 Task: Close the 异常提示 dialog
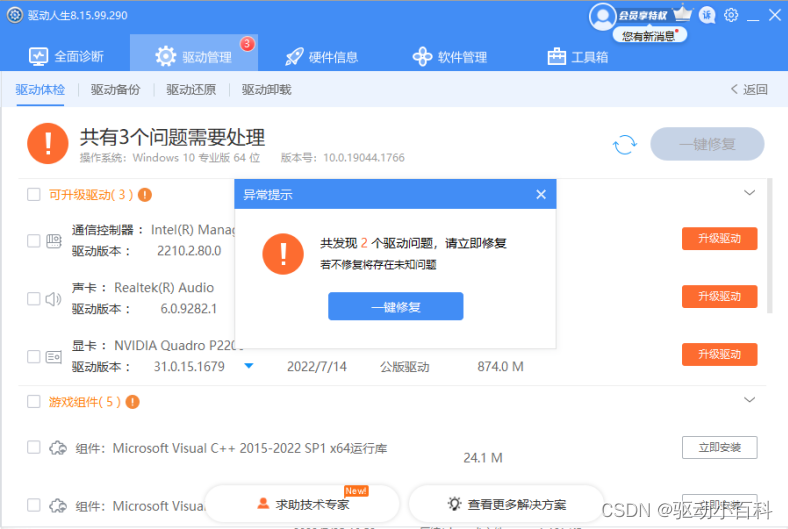tap(541, 194)
